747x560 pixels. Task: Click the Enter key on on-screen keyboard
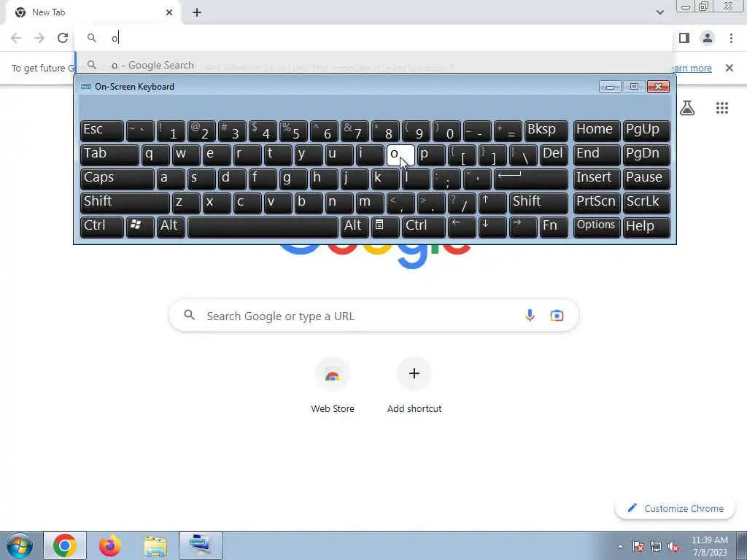(x=531, y=179)
